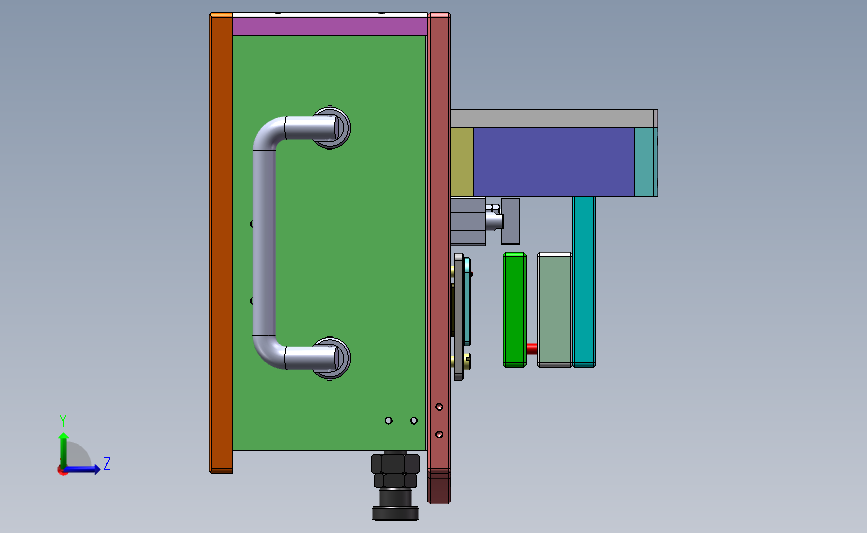Viewport: 867px width, 533px height.
Task: Click the Y axis of the triad
Action: 64,451
